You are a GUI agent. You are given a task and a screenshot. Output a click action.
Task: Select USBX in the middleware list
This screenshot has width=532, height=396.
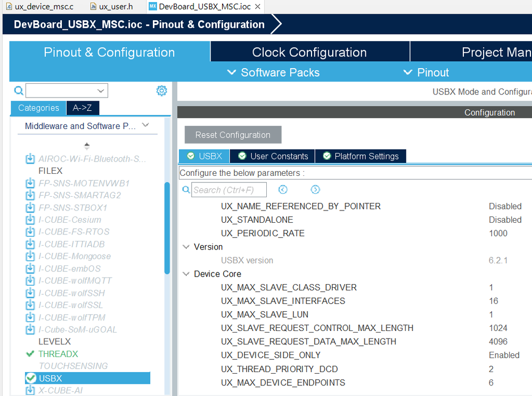(87, 378)
